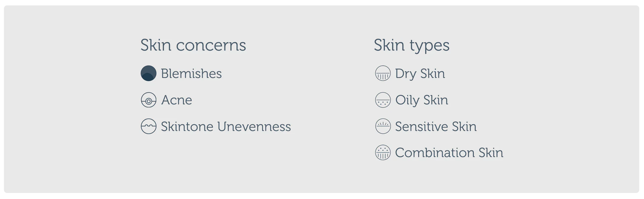Open the Sensitive Skin text label
Viewport: 644px width, 199px height.
click(x=436, y=126)
